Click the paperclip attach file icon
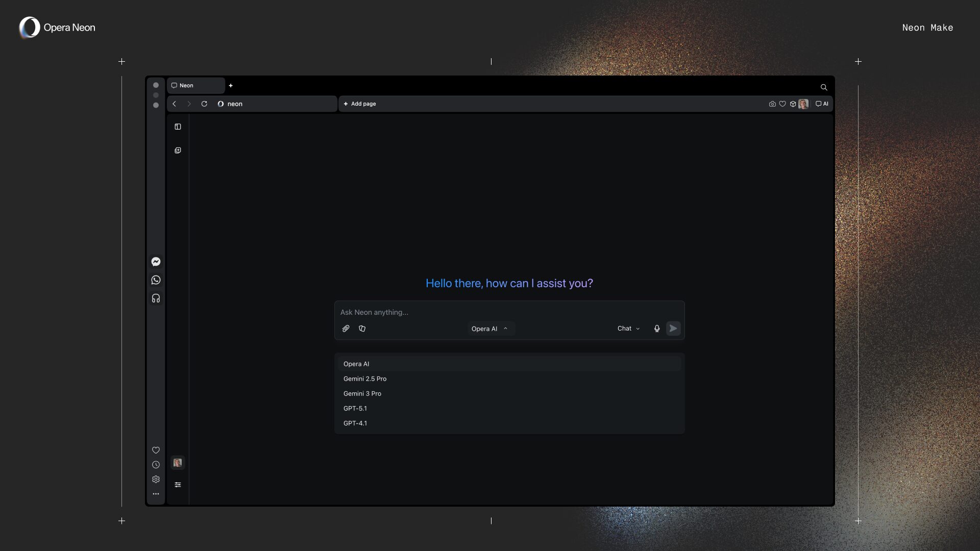This screenshot has width=980, height=551. (346, 329)
